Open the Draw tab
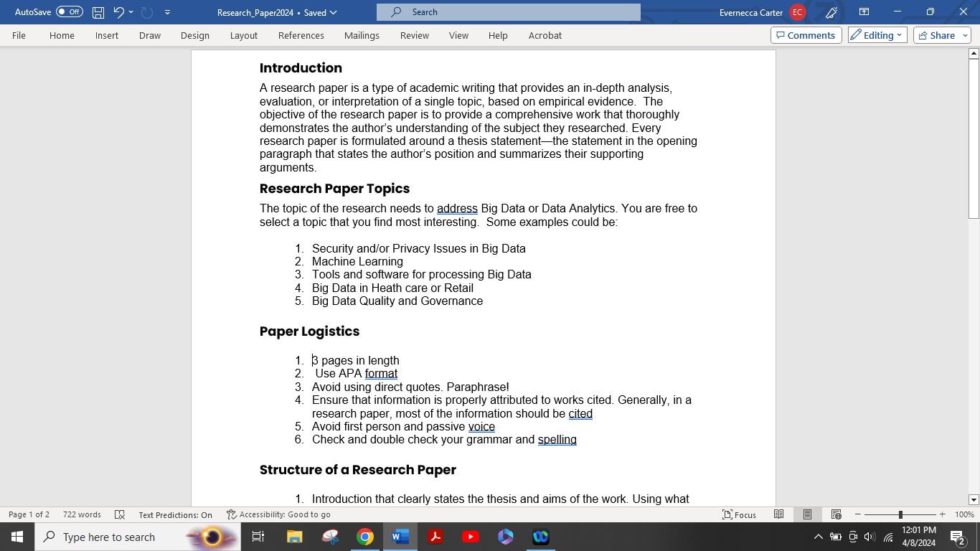Viewport: 980px width, 551px height. pos(150,35)
